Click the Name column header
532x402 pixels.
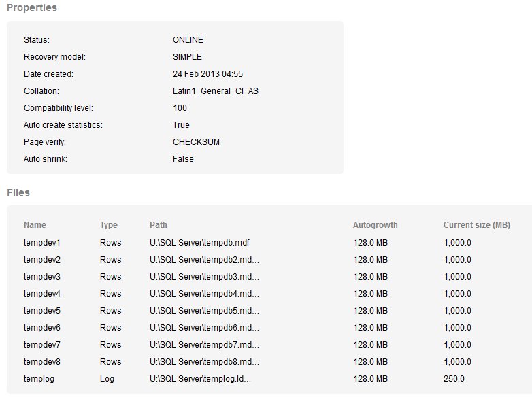pos(35,225)
